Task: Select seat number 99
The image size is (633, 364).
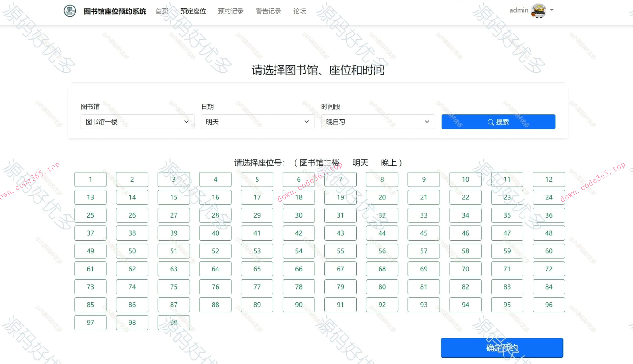Action: pos(174,322)
